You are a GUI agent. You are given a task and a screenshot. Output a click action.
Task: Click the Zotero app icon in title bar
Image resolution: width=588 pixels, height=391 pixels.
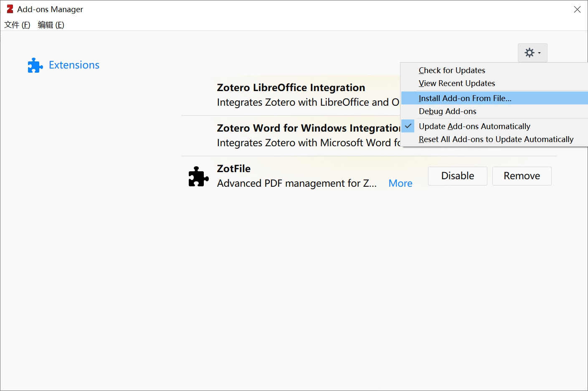10,9
